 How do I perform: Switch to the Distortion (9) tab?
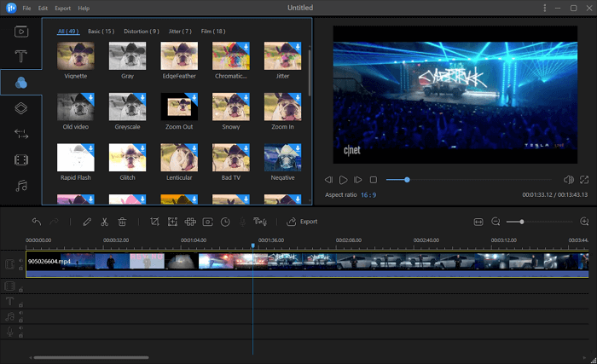pos(142,32)
